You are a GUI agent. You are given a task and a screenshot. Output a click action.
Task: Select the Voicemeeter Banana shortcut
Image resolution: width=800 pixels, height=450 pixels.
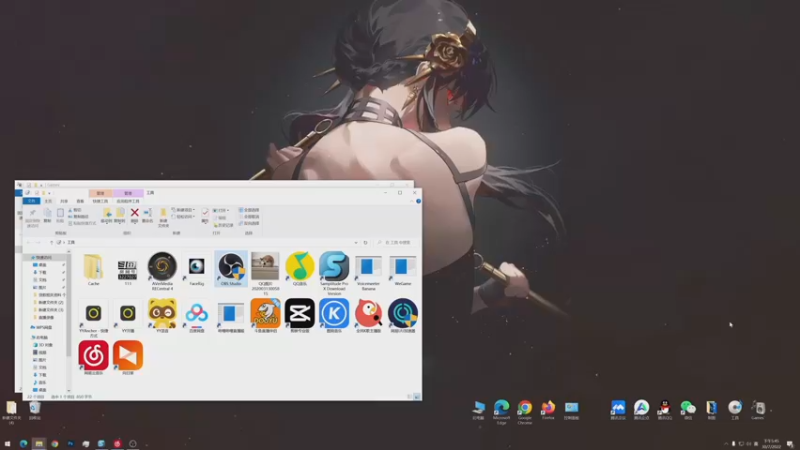click(x=368, y=271)
